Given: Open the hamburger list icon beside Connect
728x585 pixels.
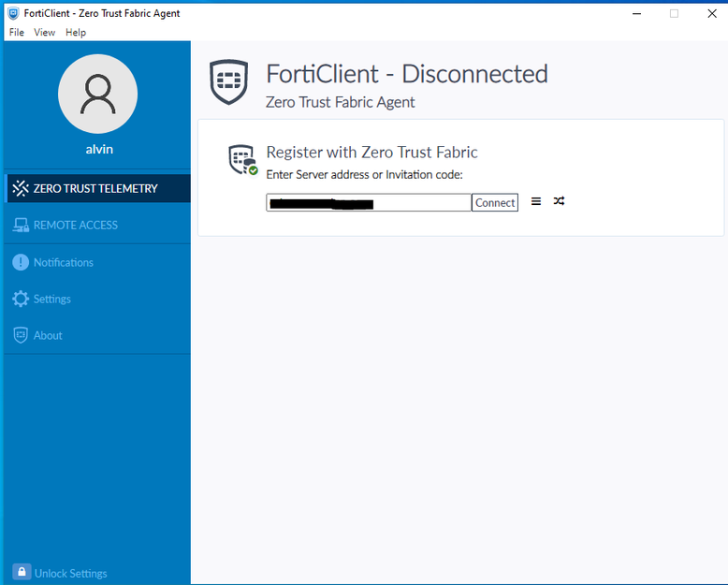Looking at the screenshot, I should (536, 201).
